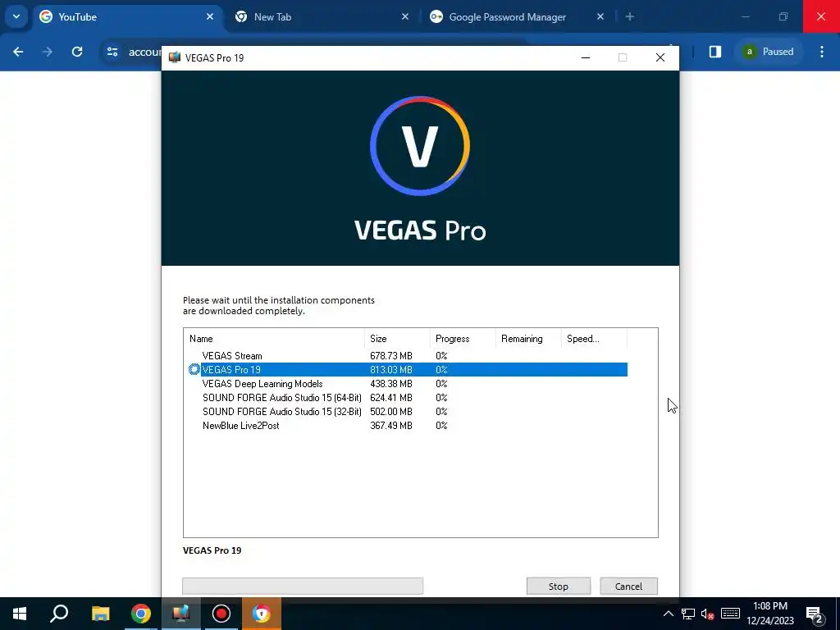Open the VEGAS installer taskbar icon

click(181, 614)
